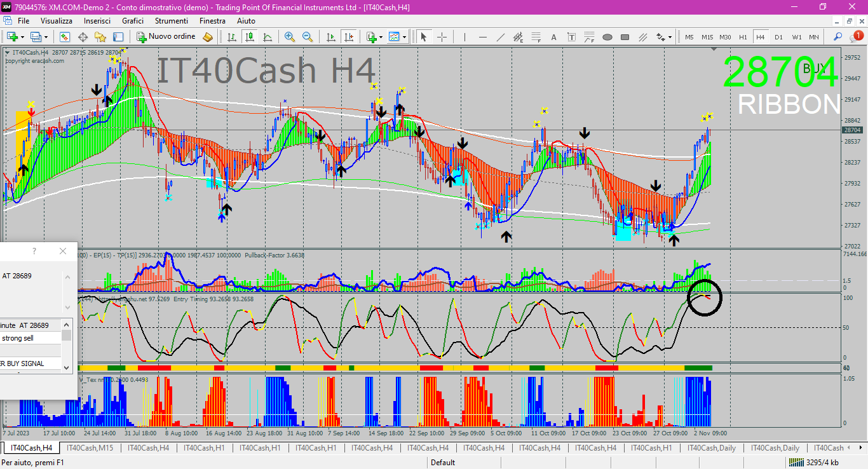Select the parallel lines channel tool
This screenshot has width=868, height=469.
tap(642, 37)
